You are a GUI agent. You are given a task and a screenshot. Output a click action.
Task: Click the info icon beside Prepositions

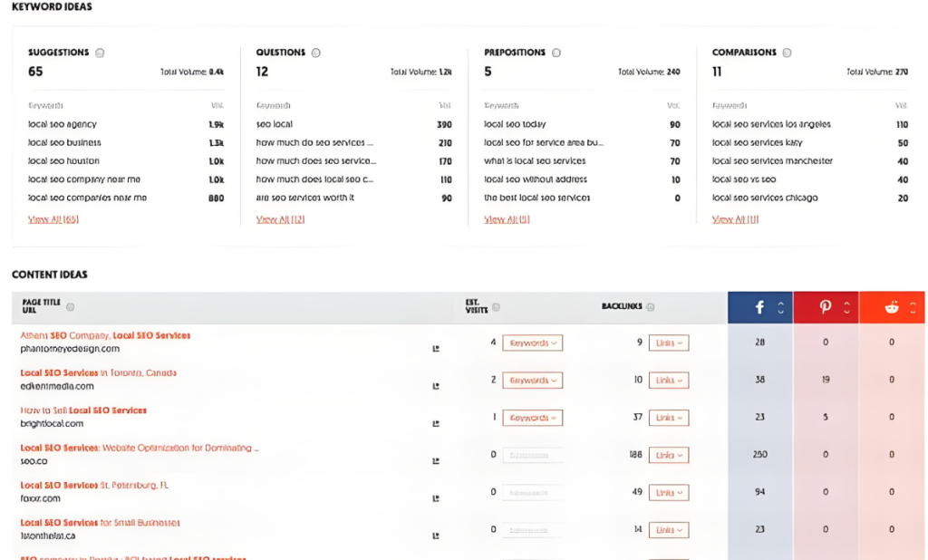(556, 53)
